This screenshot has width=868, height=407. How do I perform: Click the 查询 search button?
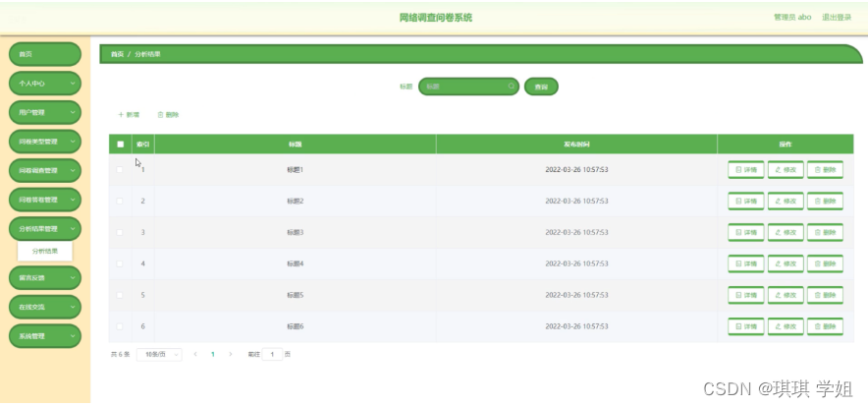click(541, 87)
